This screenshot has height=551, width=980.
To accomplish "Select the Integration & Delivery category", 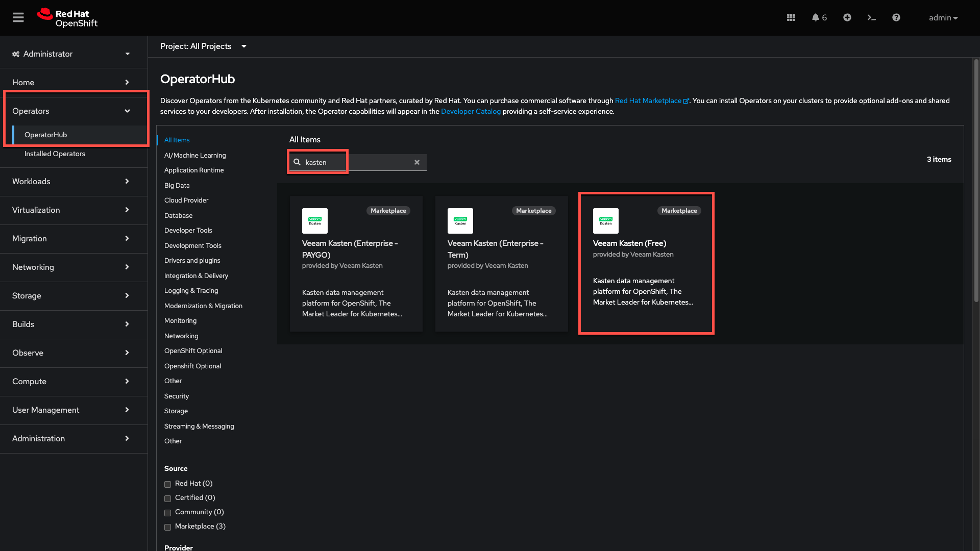I will [196, 275].
